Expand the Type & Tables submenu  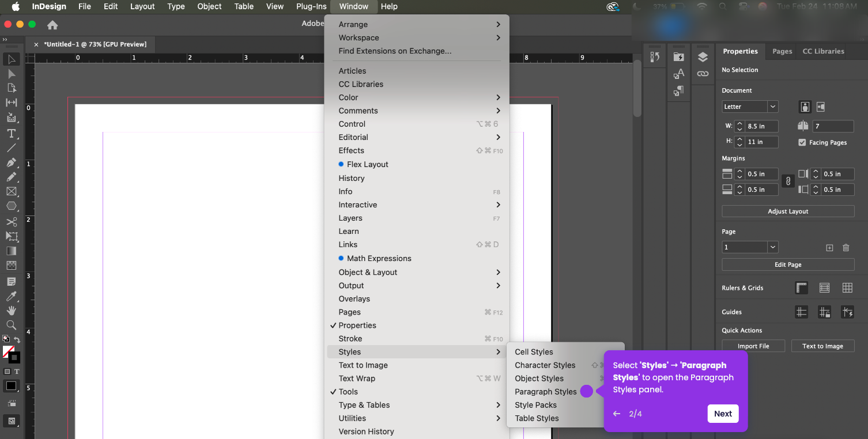tap(417, 405)
